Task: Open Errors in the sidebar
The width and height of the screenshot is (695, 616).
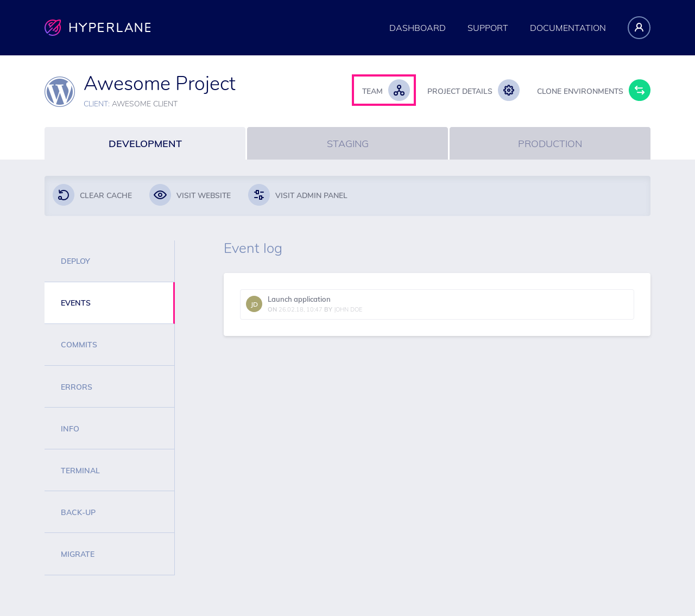Action: (109, 386)
